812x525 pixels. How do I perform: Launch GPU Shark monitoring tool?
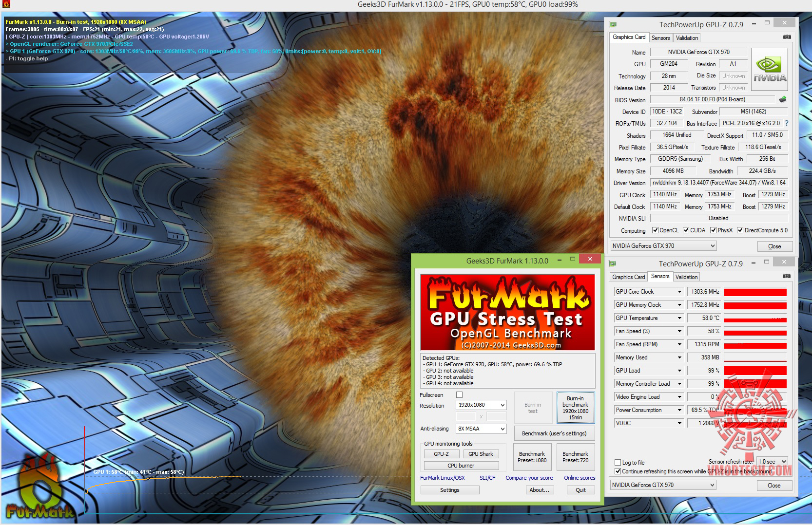tap(481, 454)
